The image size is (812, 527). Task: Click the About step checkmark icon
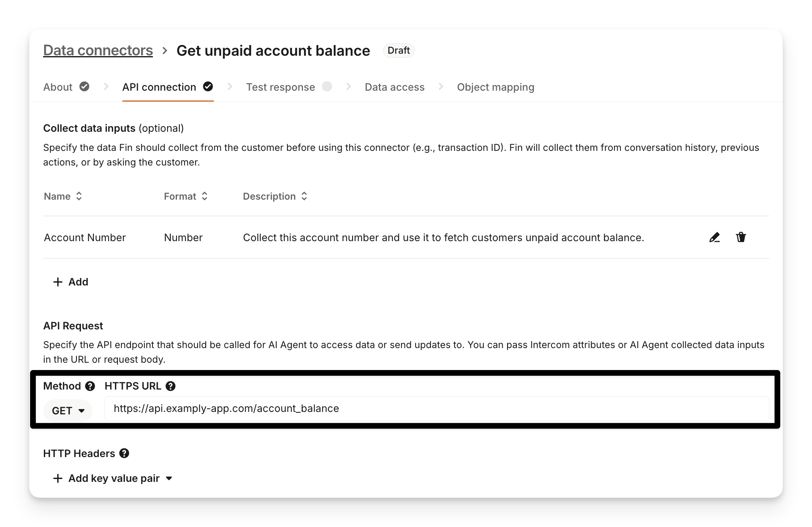pyautogui.click(x=84, y=87)
